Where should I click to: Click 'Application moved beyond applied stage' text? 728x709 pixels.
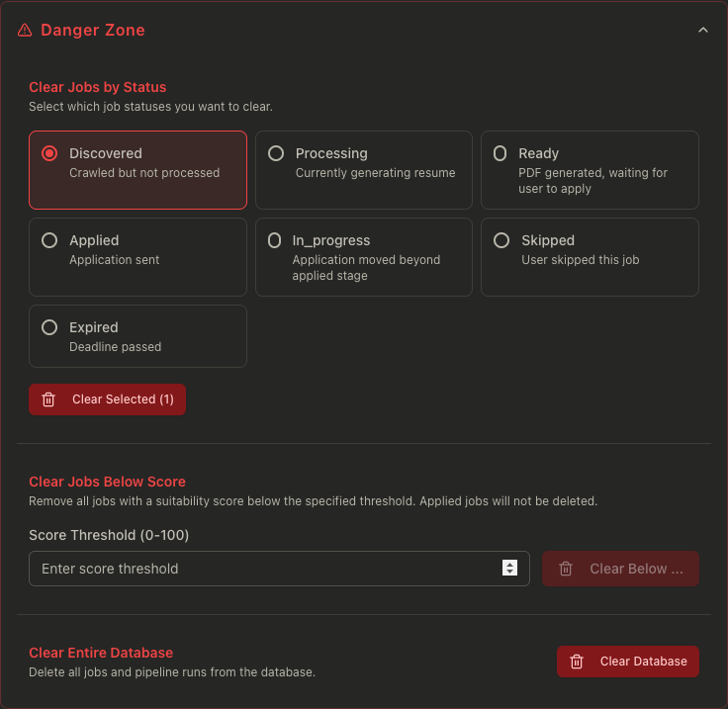(366, 268)
